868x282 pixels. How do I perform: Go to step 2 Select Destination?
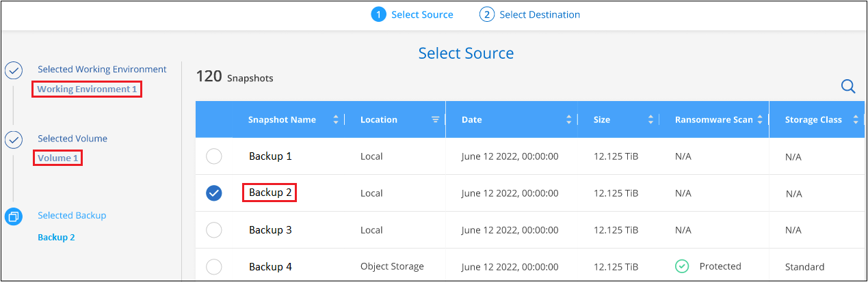530,14
